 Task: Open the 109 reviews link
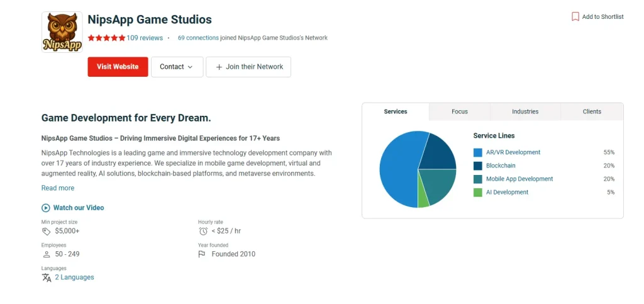(x=145, y=38)
